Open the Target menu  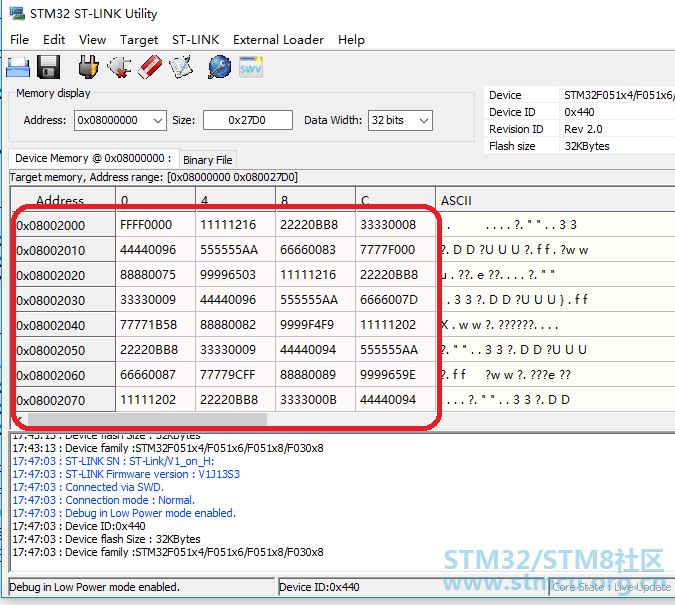(139, 40)
